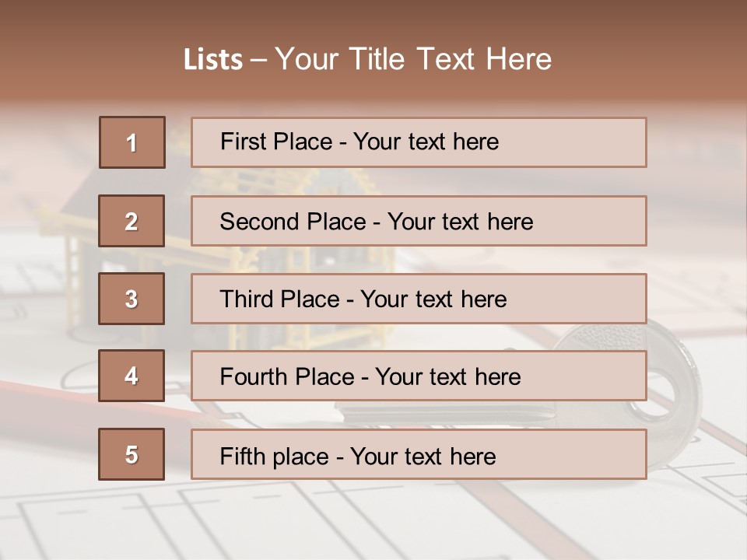Select the dash after Lists in title
This screenshot has width=747, height=560.
coord(258,61)
